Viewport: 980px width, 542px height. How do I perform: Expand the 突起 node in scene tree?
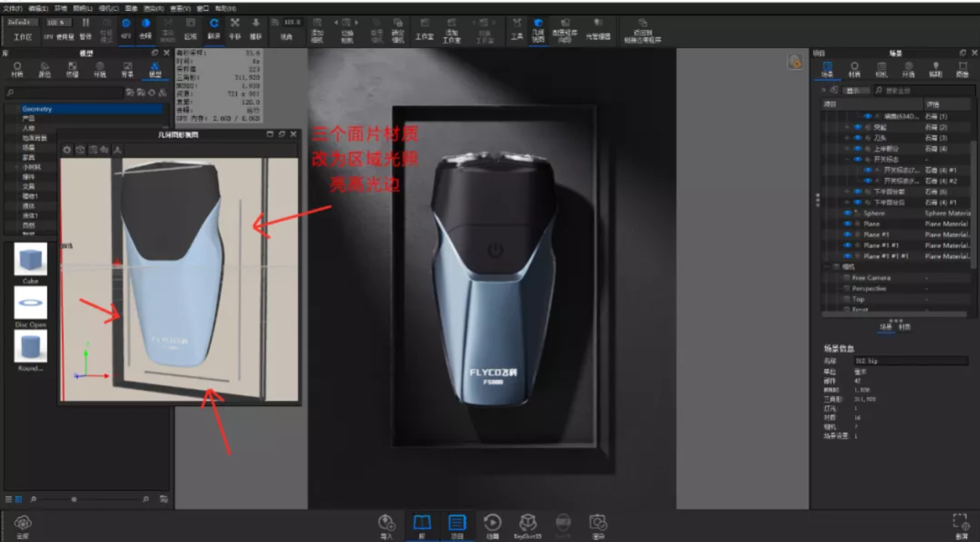point(847,127)
